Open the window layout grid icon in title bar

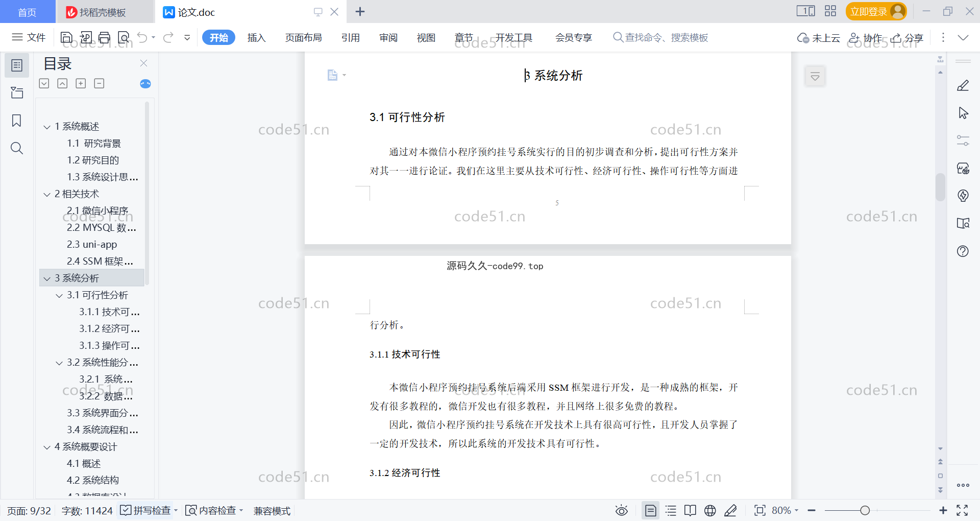coord(830,11)
